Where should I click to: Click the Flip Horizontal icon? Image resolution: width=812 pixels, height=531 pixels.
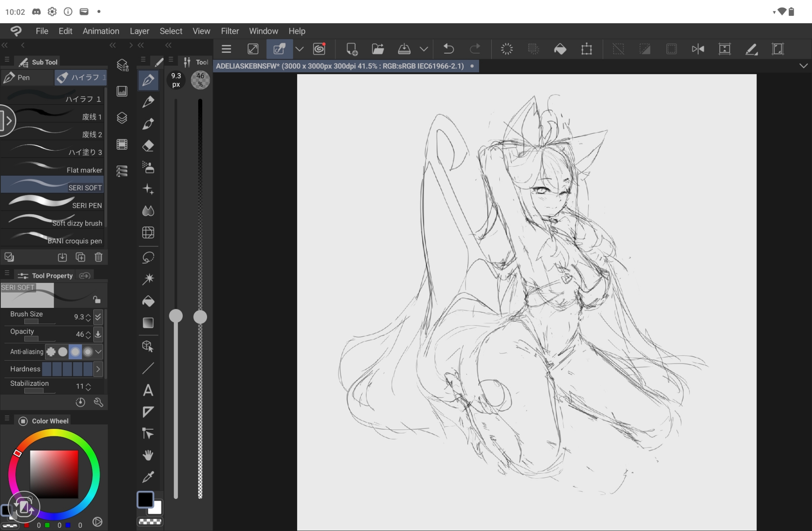(698, 49)
